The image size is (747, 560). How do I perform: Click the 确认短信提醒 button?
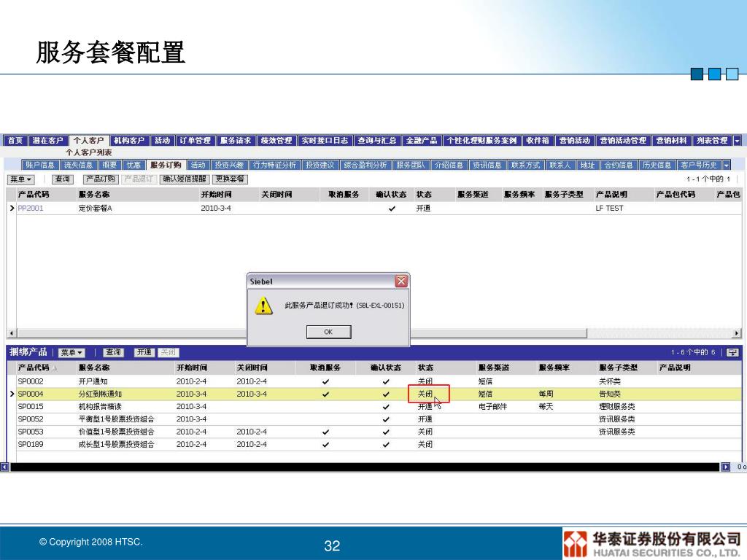[185, 179]
